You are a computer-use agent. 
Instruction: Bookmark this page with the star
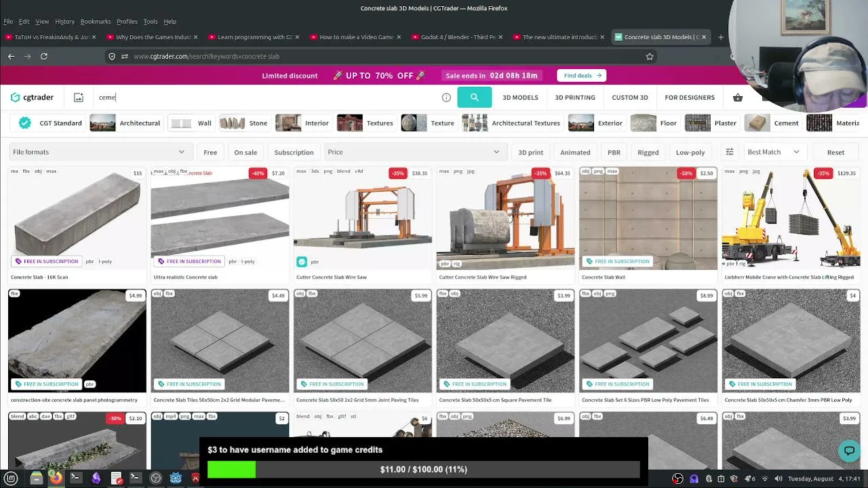click(x=650, y=56)
